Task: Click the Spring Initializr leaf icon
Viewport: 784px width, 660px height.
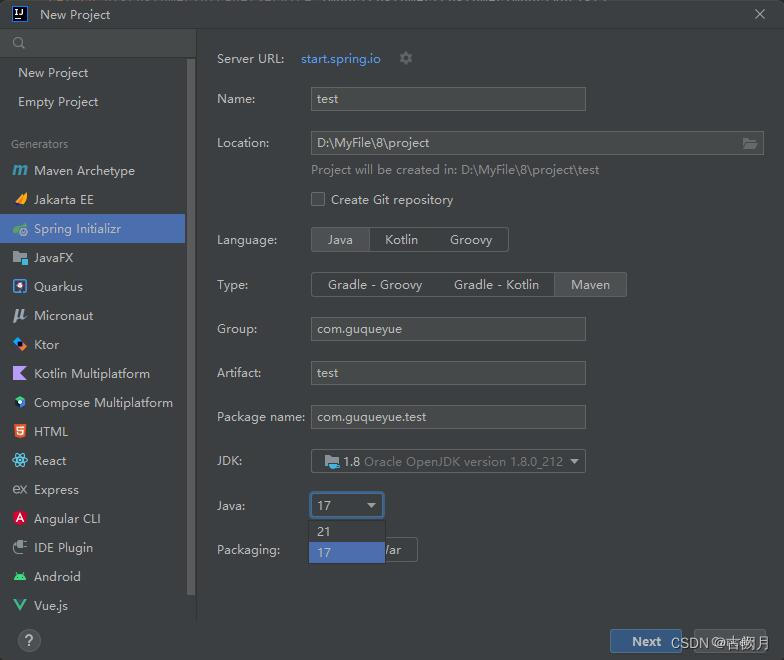Action: click(20, 229)
